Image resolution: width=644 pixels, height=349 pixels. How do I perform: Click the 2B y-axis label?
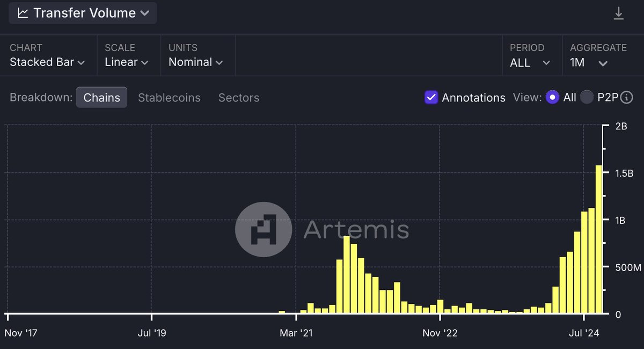[621, 126]
